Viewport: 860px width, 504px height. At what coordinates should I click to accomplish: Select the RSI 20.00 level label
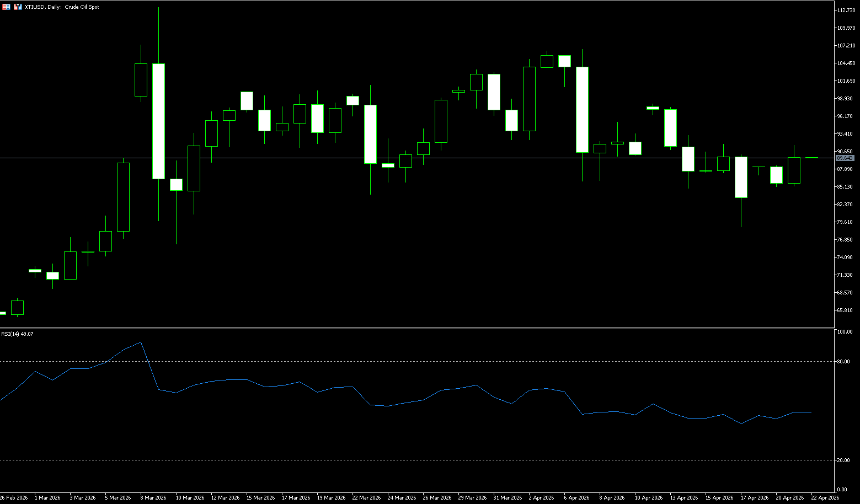pyautogui.click(x=843, y=460)
